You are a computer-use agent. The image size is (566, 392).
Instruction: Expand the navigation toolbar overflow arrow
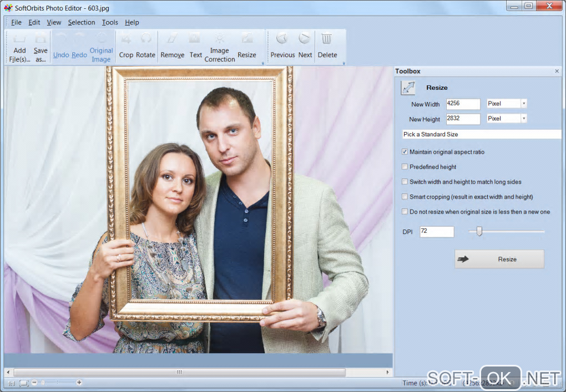[343, 63]
